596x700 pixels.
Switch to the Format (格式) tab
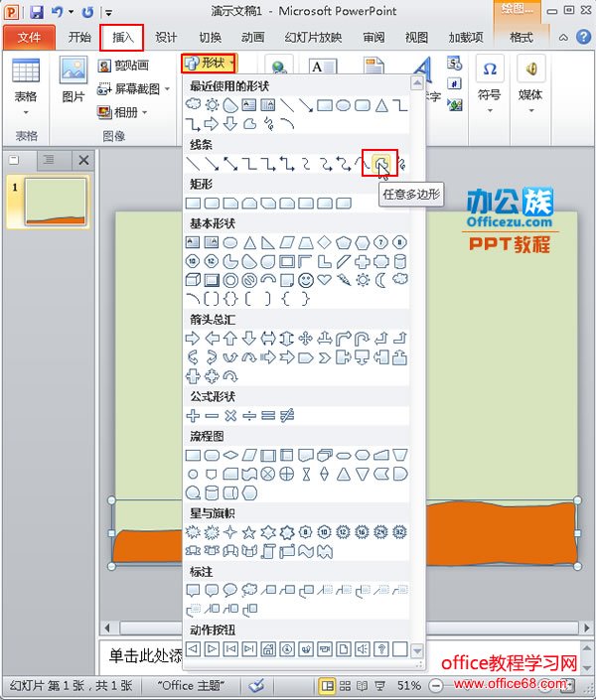point(521,38)
